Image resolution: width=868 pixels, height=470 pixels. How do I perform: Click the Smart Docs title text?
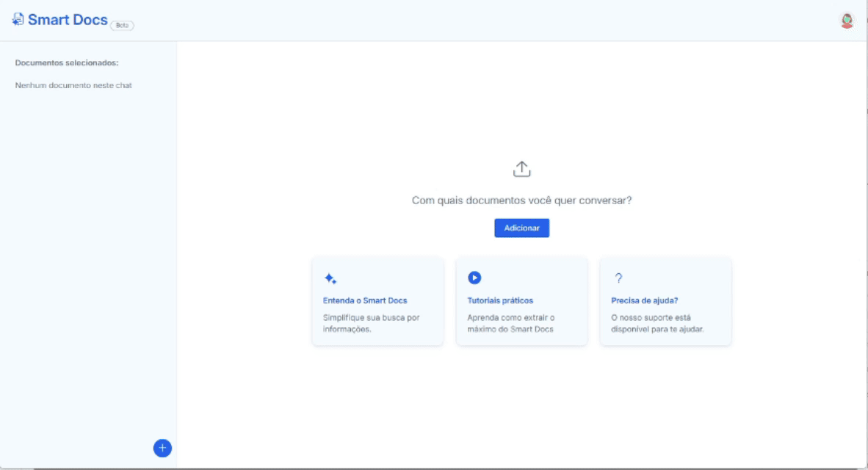point(68,20)
